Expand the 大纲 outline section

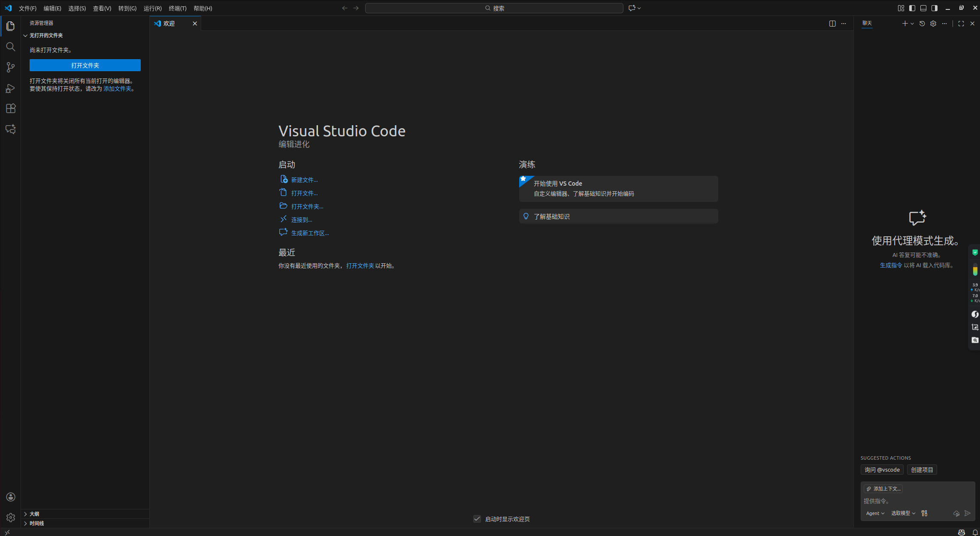[34, 514]
